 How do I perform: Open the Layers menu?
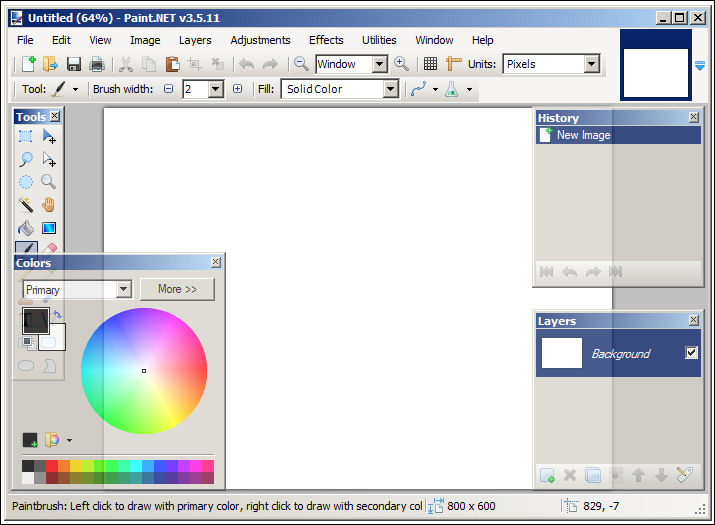pos(195,40)
